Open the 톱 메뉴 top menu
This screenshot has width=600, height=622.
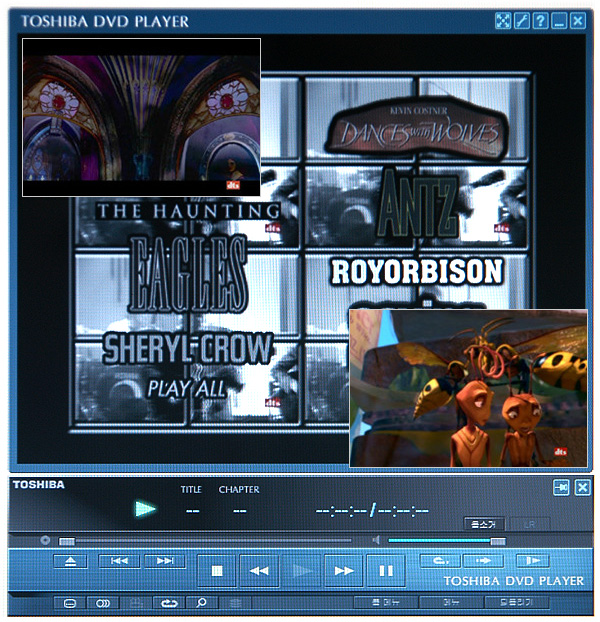(385, 603)
